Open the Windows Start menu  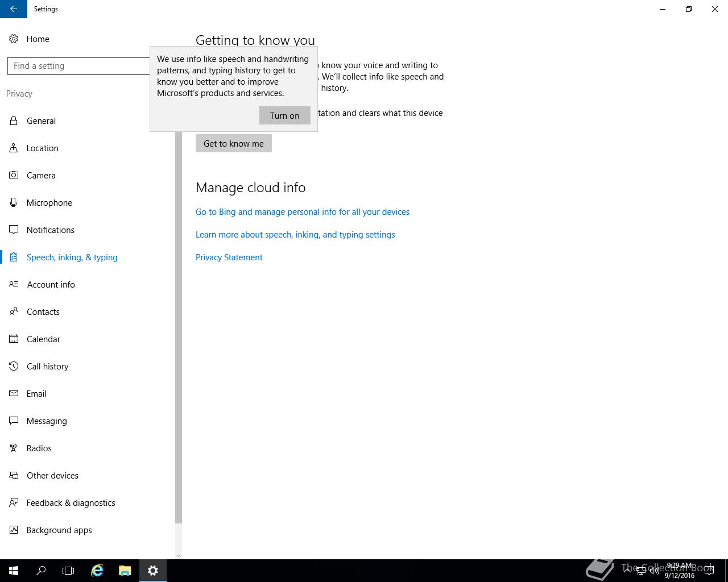(14, 571)
